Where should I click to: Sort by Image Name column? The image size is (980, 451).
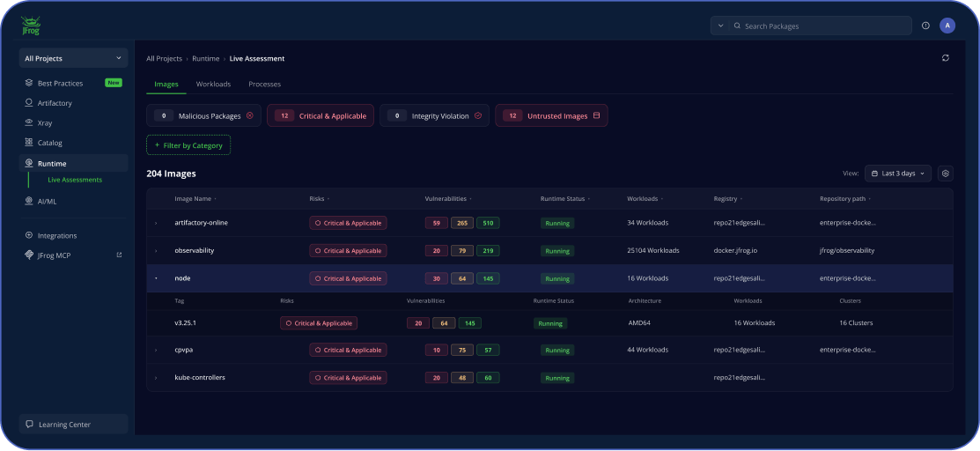[x=195, y=199]
